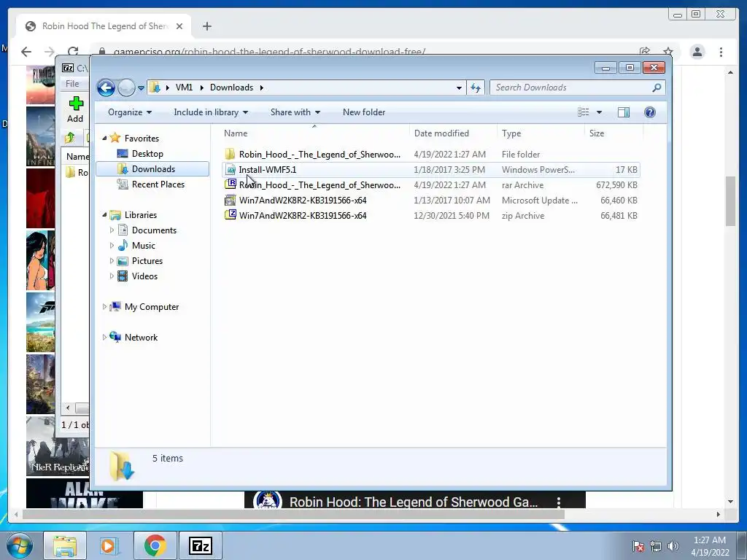This screenshot has height=560, width=747.
Task: Click the Add button in 7-Zip window
Action: pyautogui.click(x=75, y=109)
